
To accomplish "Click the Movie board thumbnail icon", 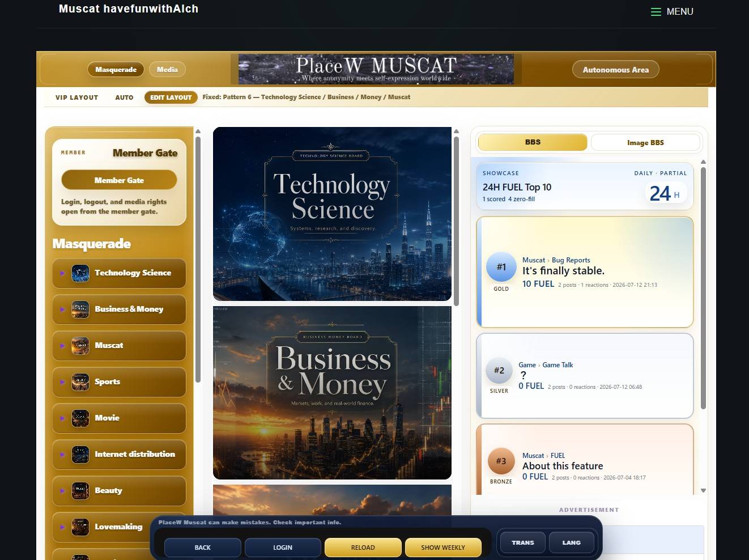I will tap(80, 418).
